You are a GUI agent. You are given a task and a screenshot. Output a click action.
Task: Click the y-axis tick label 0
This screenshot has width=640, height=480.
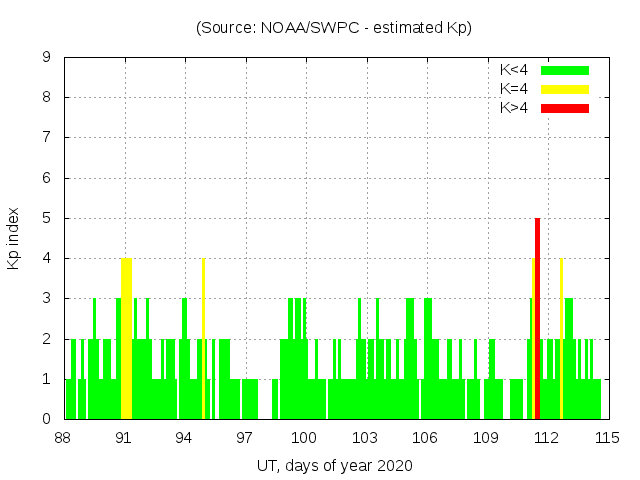point(46,419)
